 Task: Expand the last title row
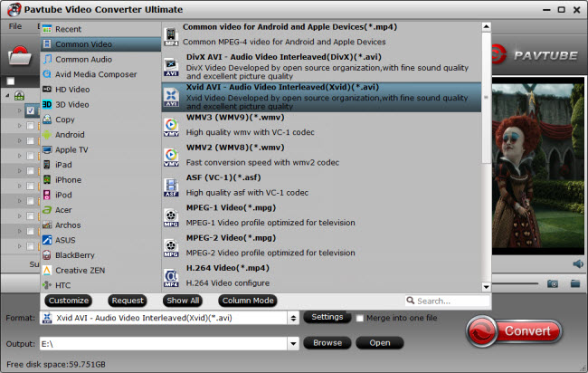(x=20, y=246)
